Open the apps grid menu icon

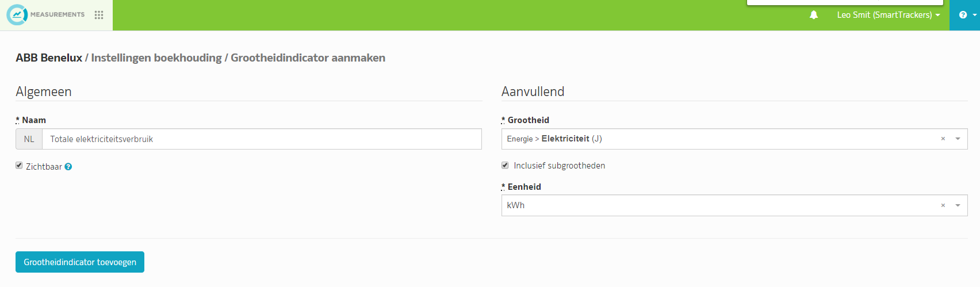click(x=99, y=15)
